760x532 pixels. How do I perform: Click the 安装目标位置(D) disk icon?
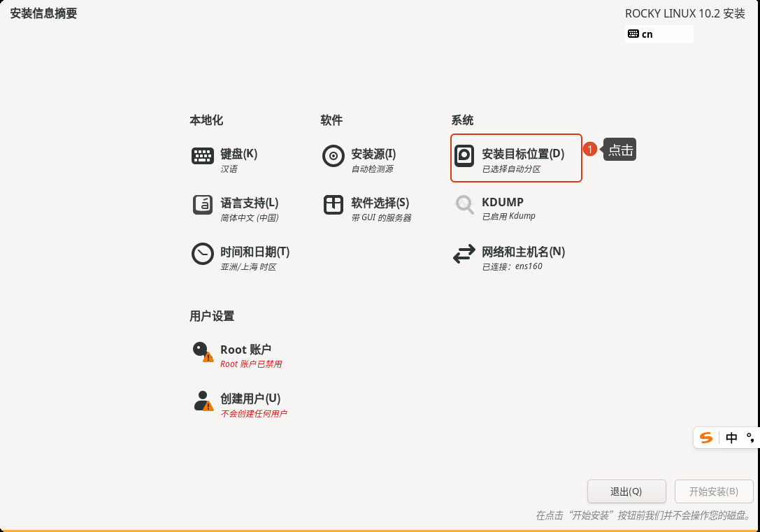464,156
